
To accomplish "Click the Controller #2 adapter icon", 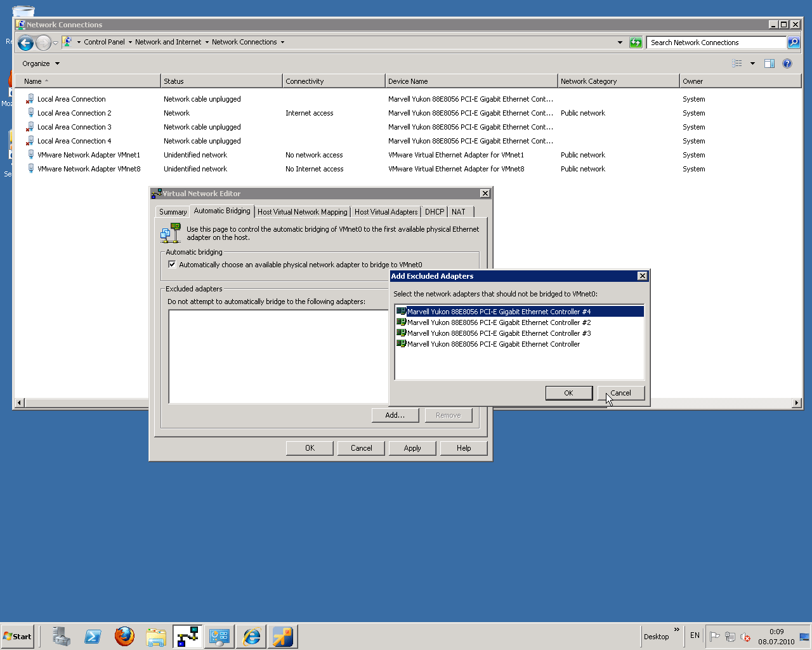I will click(401, 322).
